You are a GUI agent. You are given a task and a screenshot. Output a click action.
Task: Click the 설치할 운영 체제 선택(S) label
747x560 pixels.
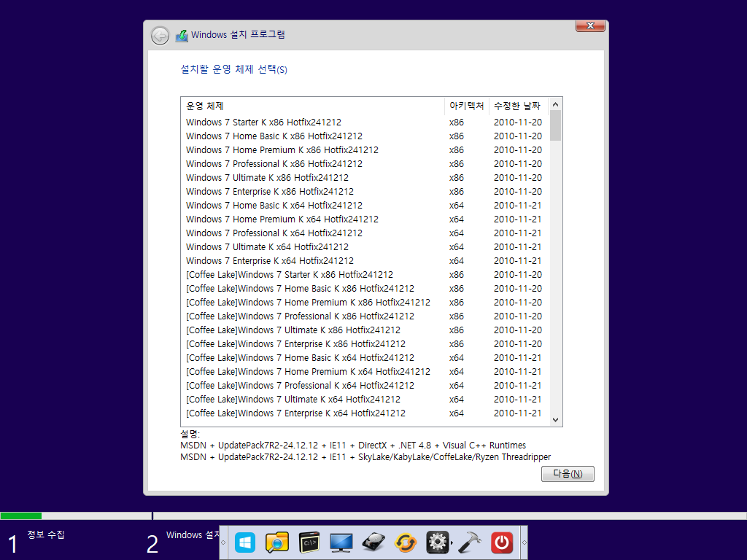[x=233, y=69]
